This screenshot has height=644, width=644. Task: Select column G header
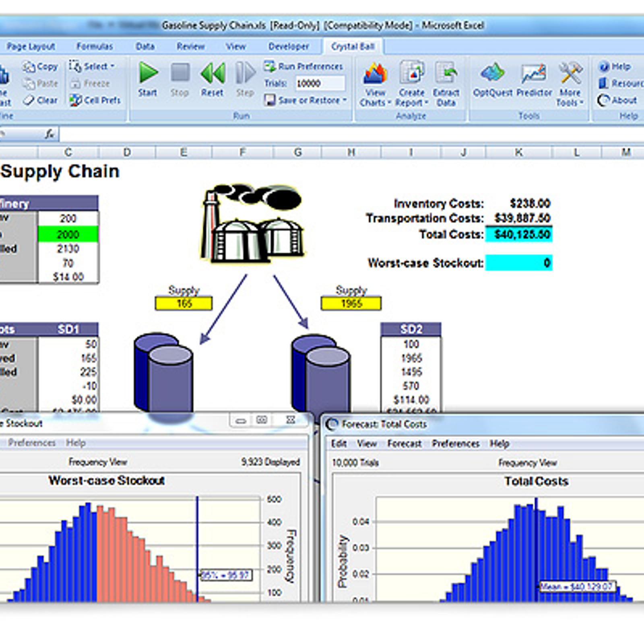[x=297, y=153]
